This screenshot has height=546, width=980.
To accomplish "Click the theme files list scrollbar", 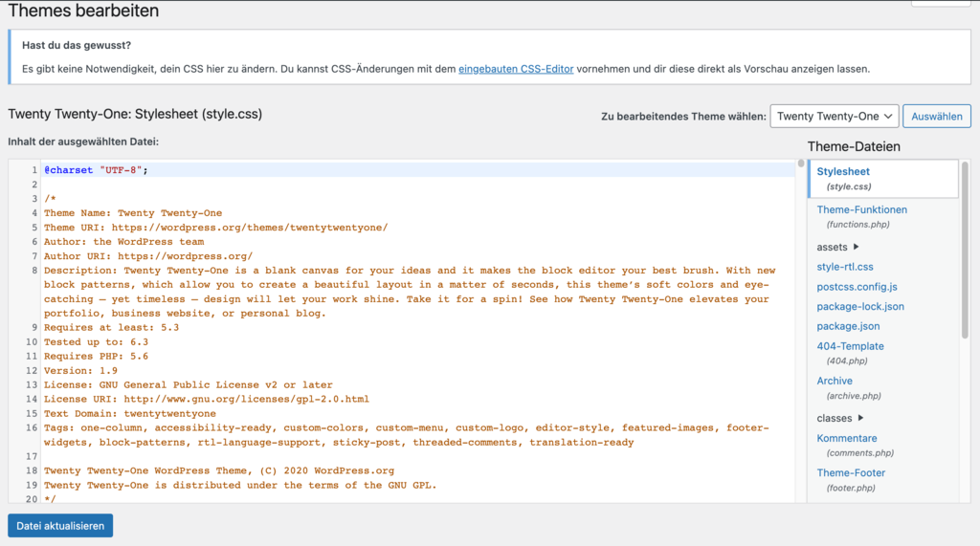I will click(x=965, y=249).
